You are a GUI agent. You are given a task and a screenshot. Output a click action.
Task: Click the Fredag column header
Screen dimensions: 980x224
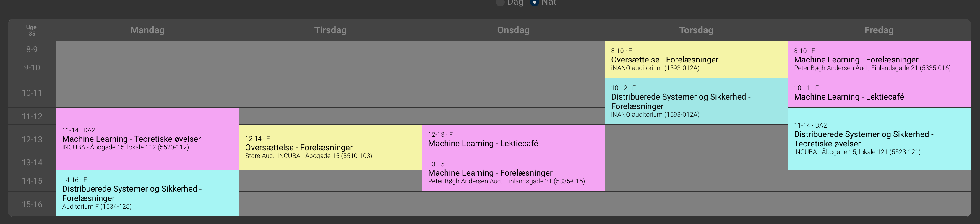[879, 30]
